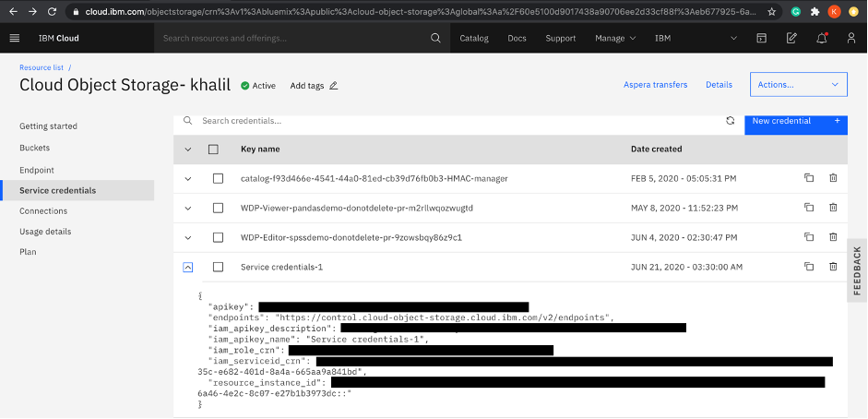868x419 pixels.
Task: Open the notifications bell icon
Action: click(822, 38)
